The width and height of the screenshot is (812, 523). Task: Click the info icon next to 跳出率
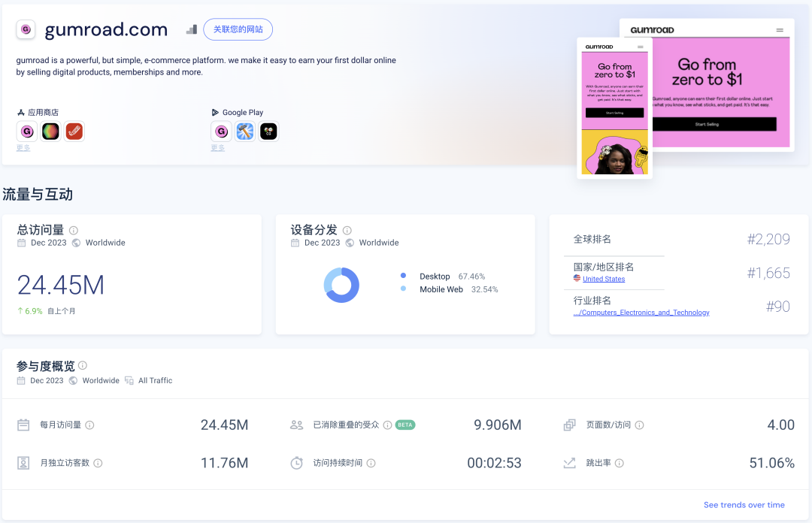[x=620, y=464]
